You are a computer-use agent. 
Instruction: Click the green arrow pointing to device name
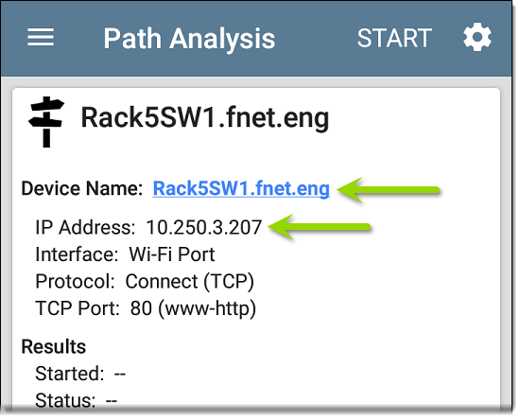pyautogui.click(x=388, y=190)
